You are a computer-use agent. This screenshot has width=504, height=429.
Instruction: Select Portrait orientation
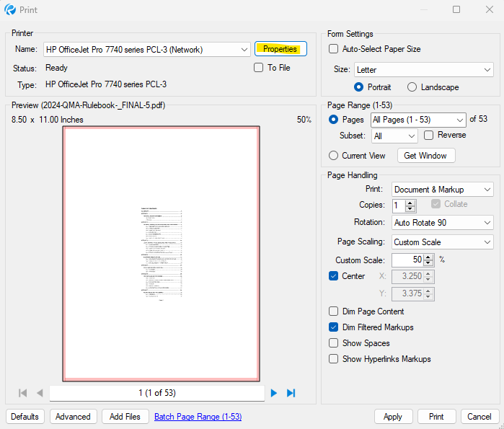coord(359,87)
